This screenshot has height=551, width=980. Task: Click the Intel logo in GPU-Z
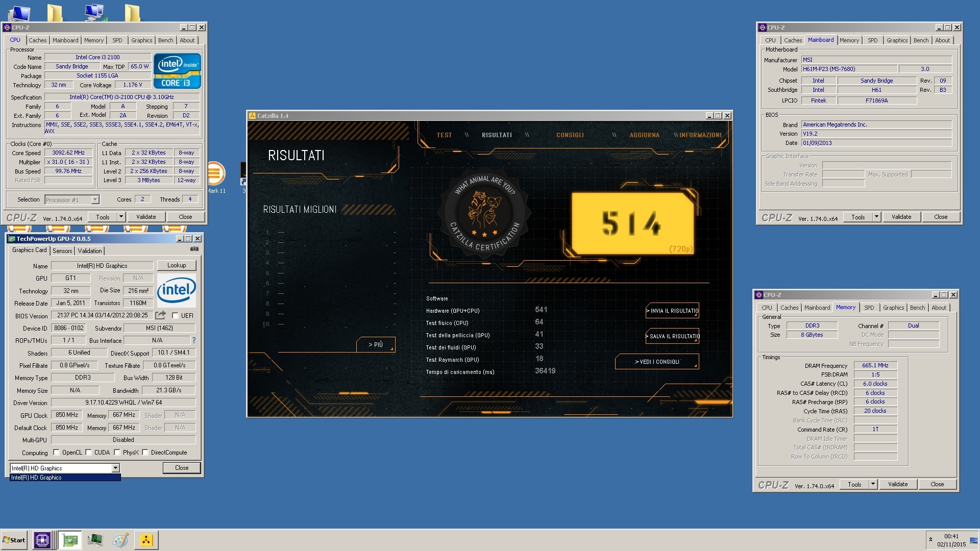(177, 290)
